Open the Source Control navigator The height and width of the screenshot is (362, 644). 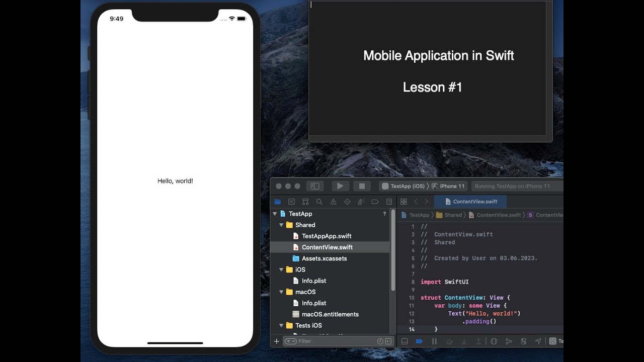click(x=291, y=202)
